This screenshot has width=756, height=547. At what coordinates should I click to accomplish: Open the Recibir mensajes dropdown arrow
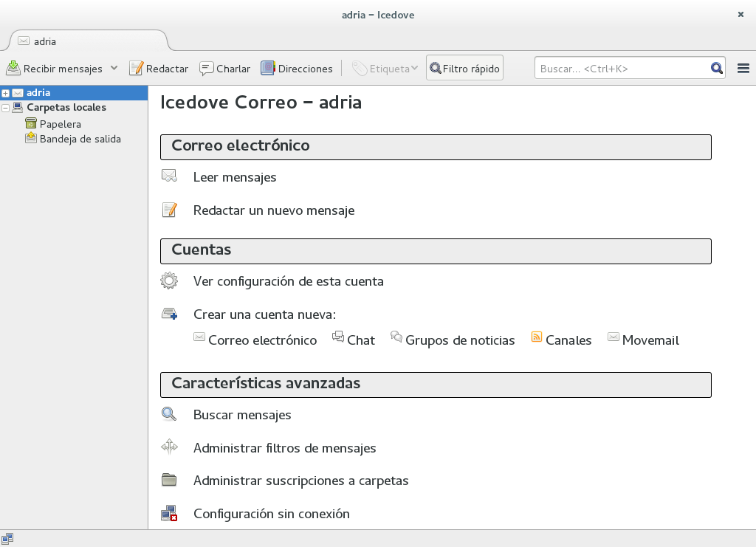coord(114,68)
